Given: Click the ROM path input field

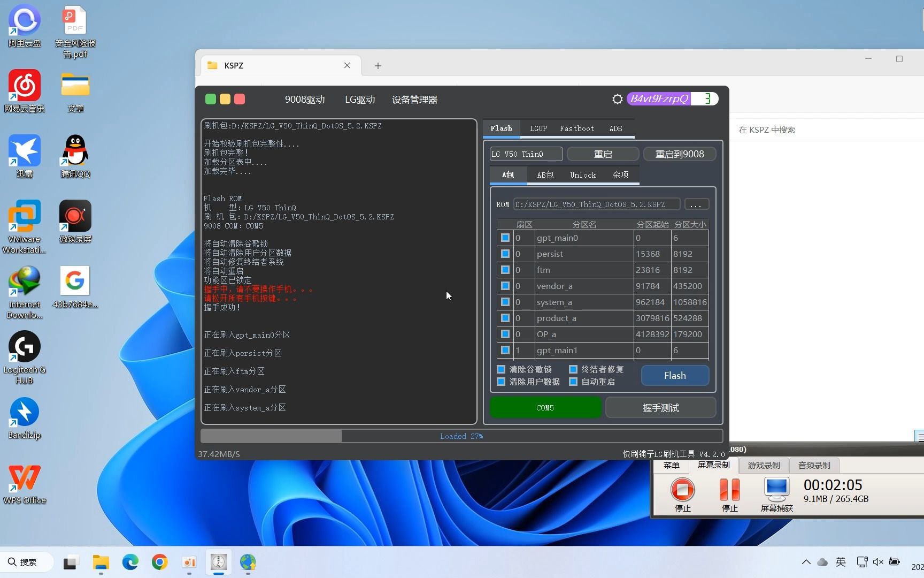Looking at the screenshot, I should click(x=596, y=204).
